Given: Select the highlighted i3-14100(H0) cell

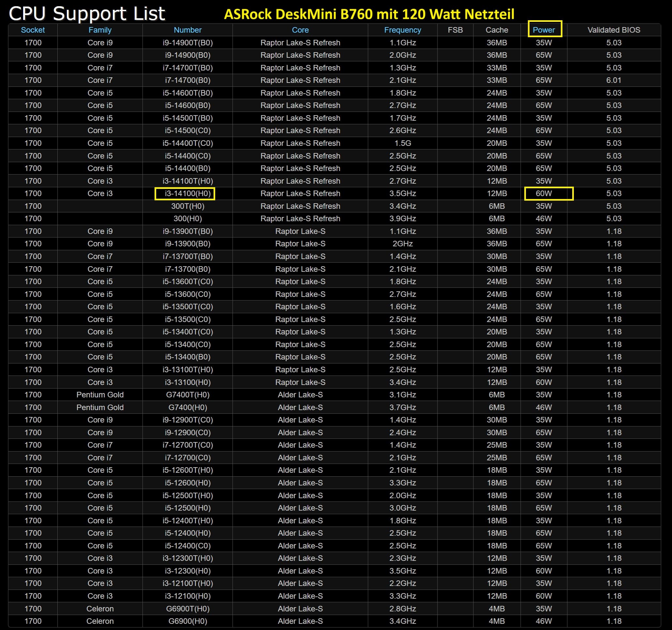Looking at the screenshot, I should click(x=187, y=193).
